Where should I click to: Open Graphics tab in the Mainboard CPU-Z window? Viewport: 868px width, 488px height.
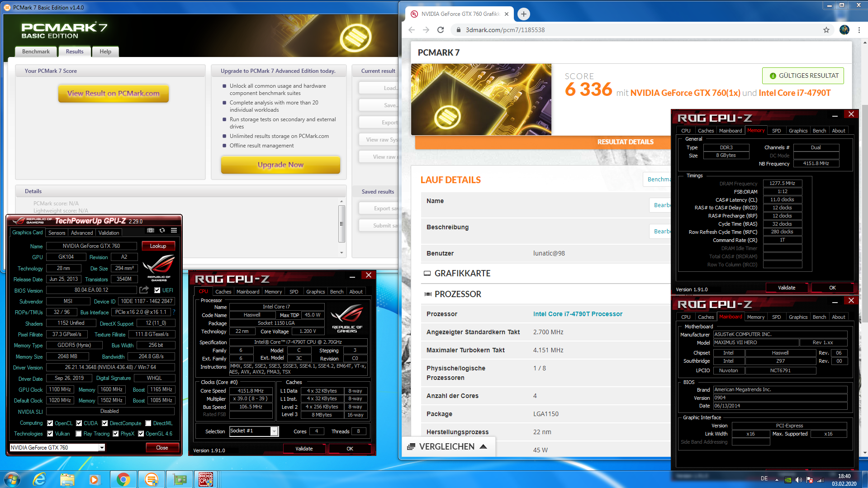tap(798, 317)
